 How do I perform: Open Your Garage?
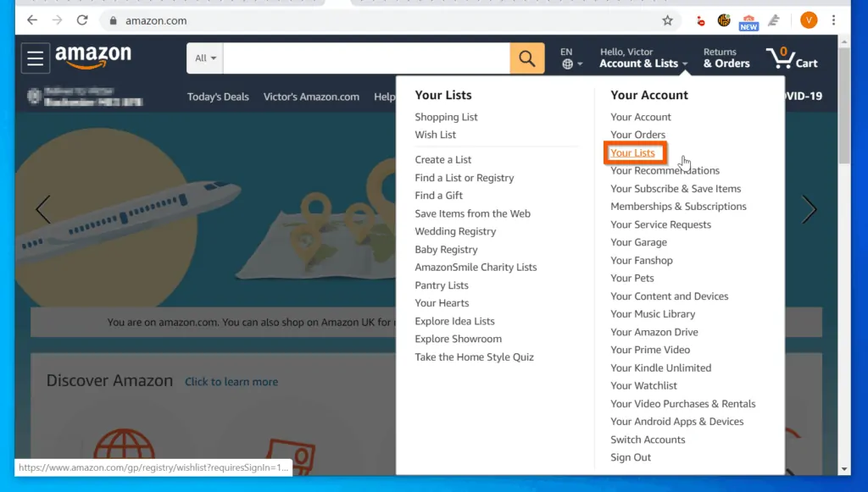click(638, 243)
